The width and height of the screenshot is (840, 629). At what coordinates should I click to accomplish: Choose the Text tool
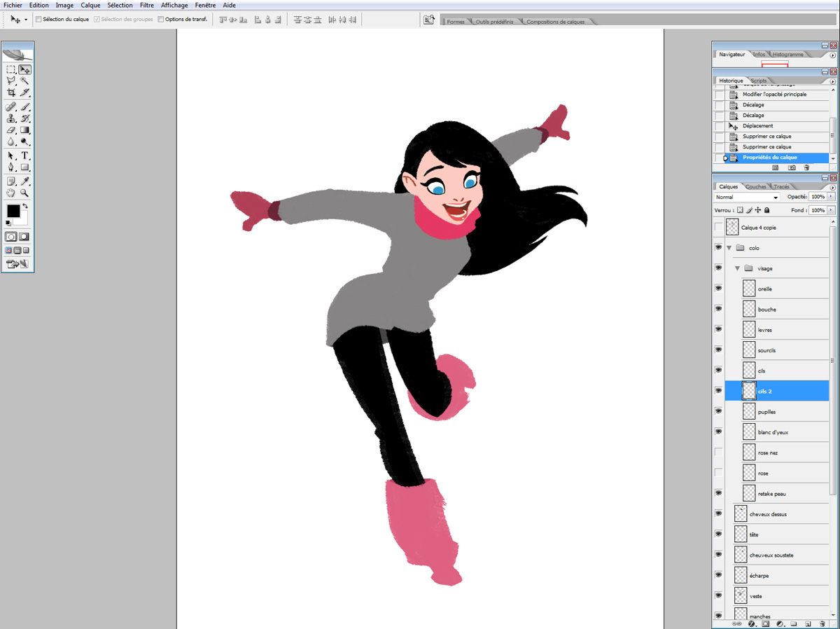tap(24, 155)
